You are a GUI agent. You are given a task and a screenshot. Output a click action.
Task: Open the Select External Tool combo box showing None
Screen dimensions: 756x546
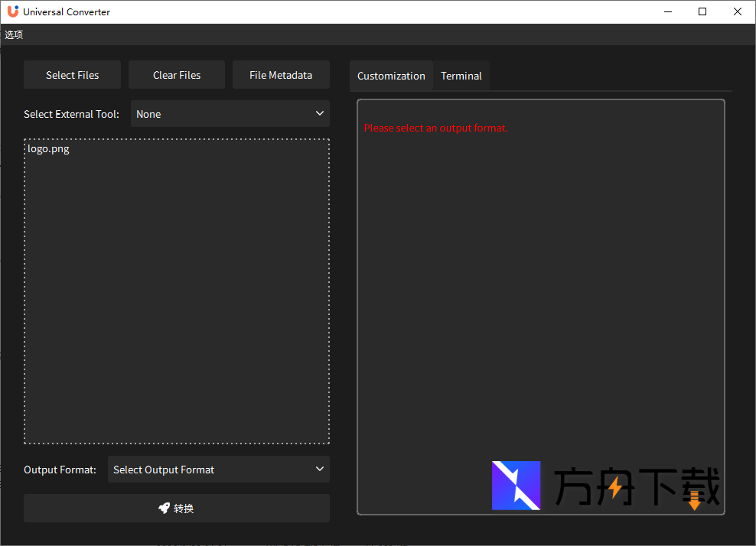click(x=230, y=114)
